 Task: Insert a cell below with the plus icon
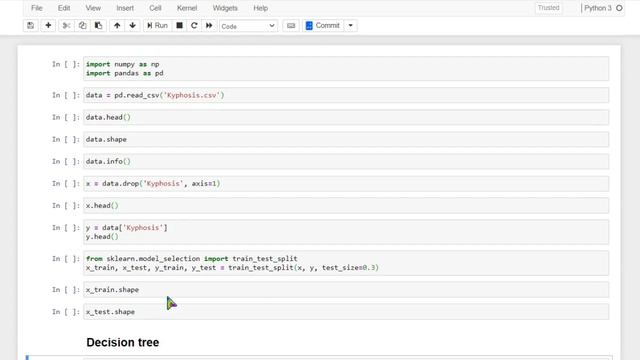48,26
